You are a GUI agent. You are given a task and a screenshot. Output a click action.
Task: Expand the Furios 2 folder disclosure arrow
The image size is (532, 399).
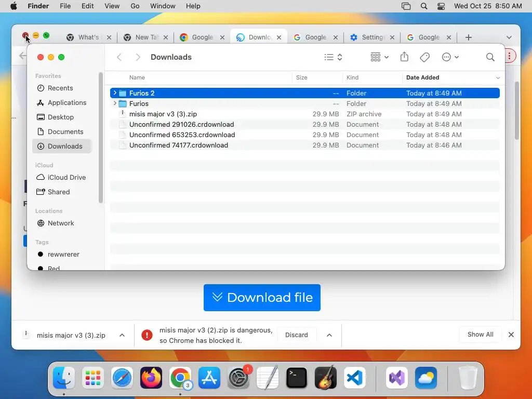115,93
